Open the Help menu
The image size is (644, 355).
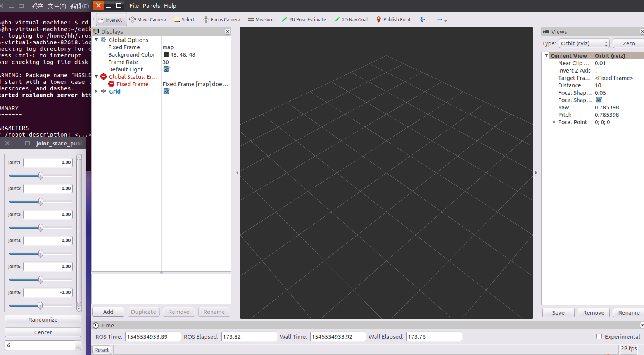pyautogui.click(x=170, y=6)
